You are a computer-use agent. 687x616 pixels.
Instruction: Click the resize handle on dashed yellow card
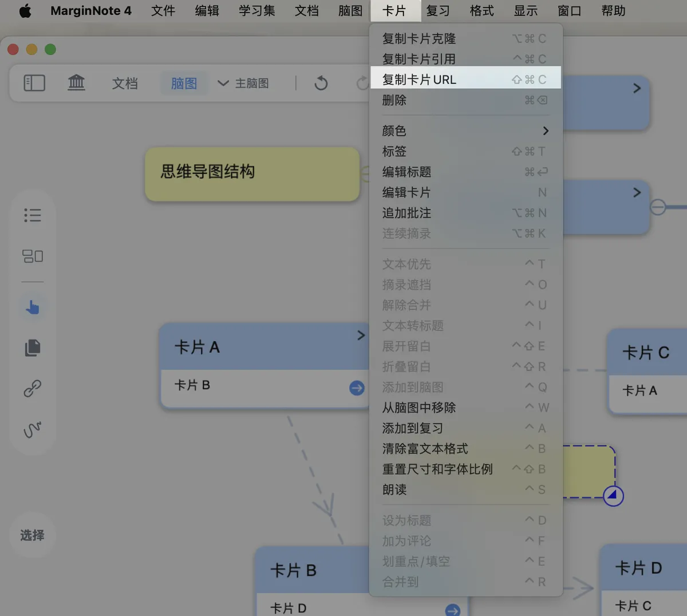point(613,495)
